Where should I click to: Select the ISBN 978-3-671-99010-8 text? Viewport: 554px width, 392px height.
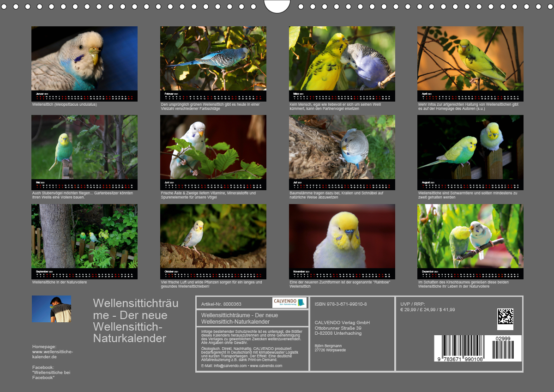(341, 304)
